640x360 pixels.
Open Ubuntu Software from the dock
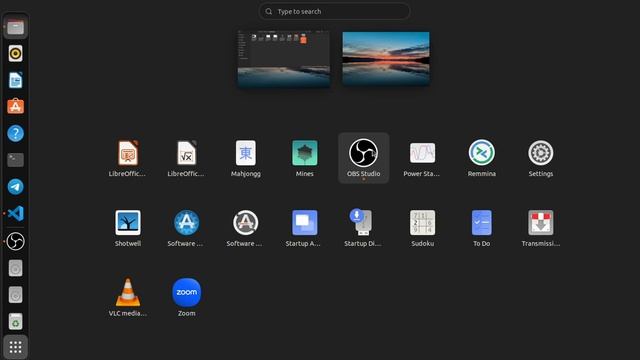pos(16,107)
